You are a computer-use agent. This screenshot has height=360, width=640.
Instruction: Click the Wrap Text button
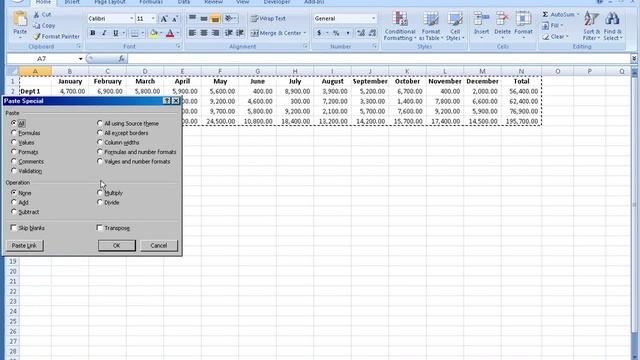click(x=269, y=19)
